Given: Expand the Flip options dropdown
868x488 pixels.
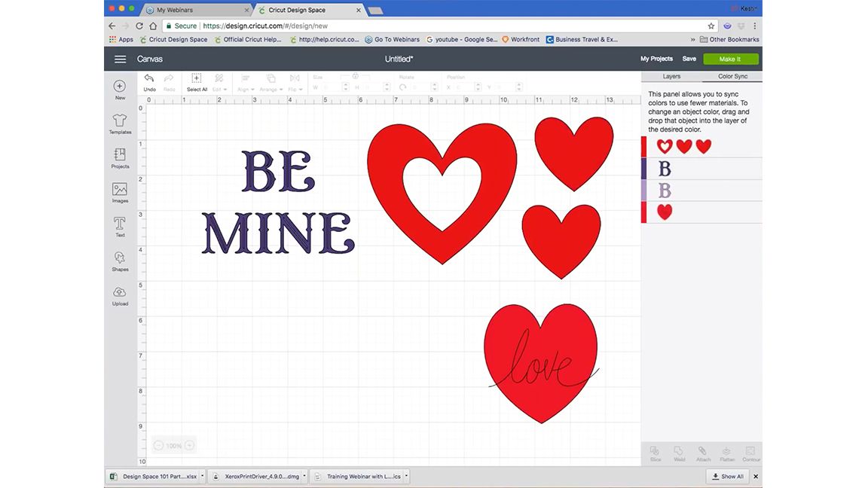Looking at the screenshot, I should (x=294, y=88).
